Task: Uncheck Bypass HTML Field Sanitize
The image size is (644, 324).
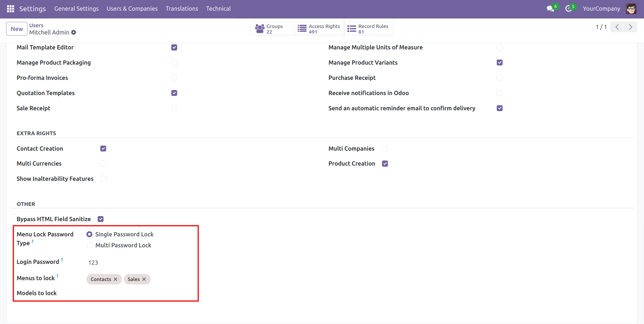Action: (x=101, y=219)
